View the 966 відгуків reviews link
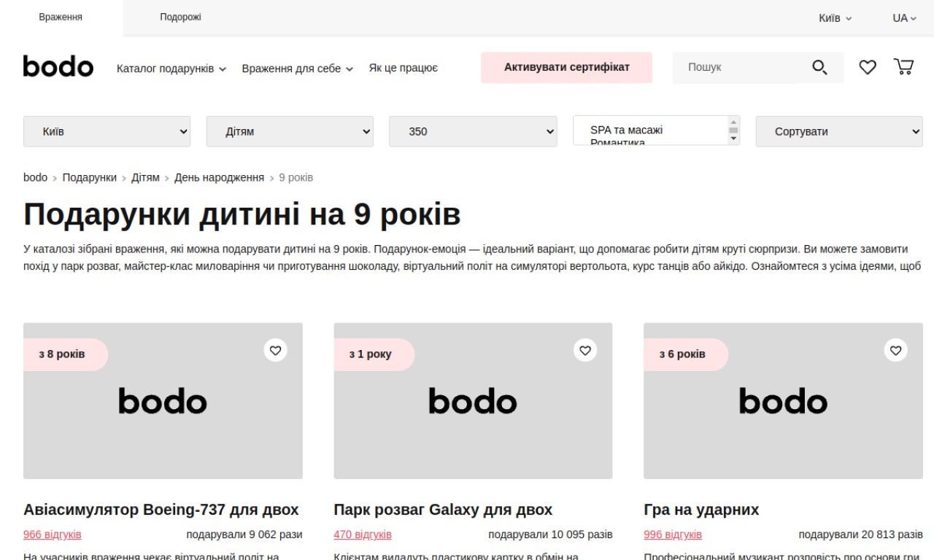The width and height of the screenshot is (934, 560). [x=53, y=534]
